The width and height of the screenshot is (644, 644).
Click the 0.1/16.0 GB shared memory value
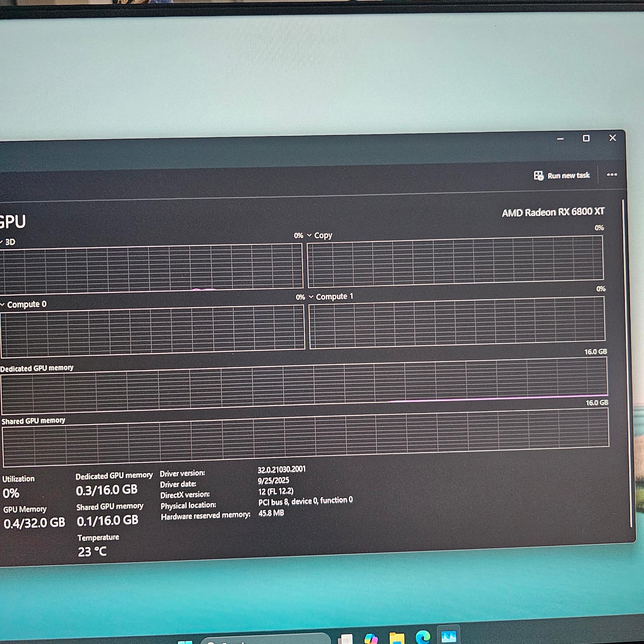[x=107, y=521]
